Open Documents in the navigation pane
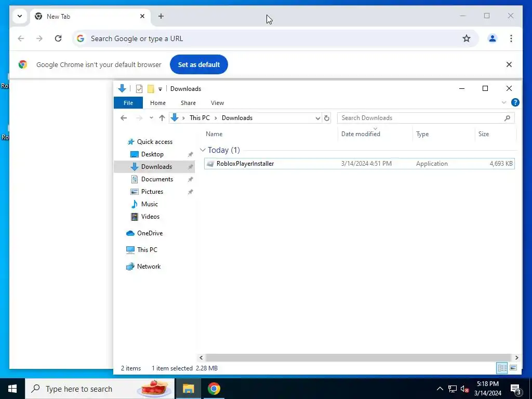 [x=157, y=179]
